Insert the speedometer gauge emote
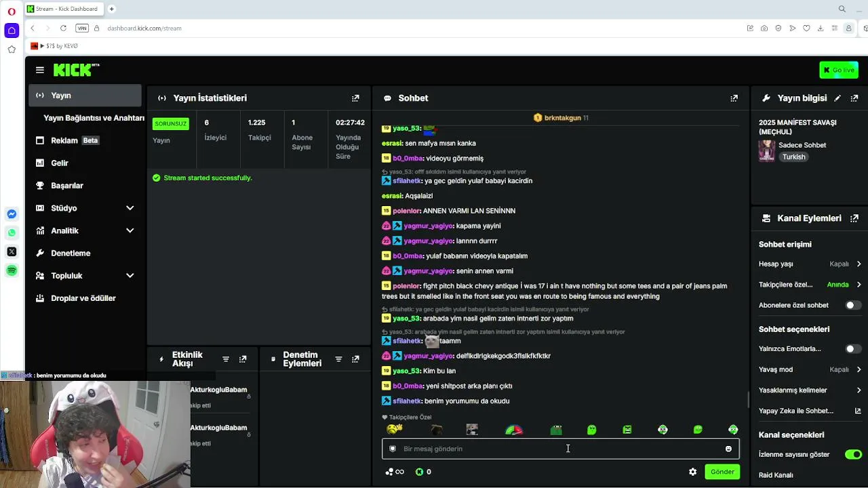868x488 pixels. pos(514,430)
